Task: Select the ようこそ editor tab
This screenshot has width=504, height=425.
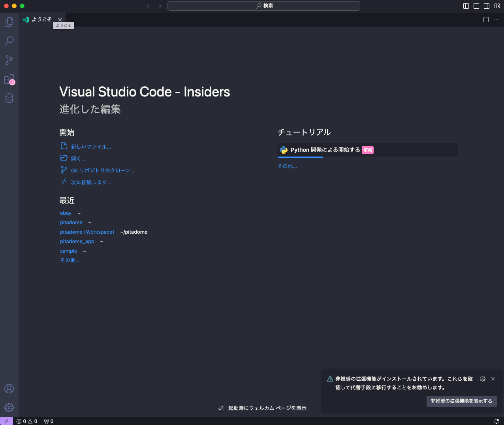Action: click(x=42, y=20)
